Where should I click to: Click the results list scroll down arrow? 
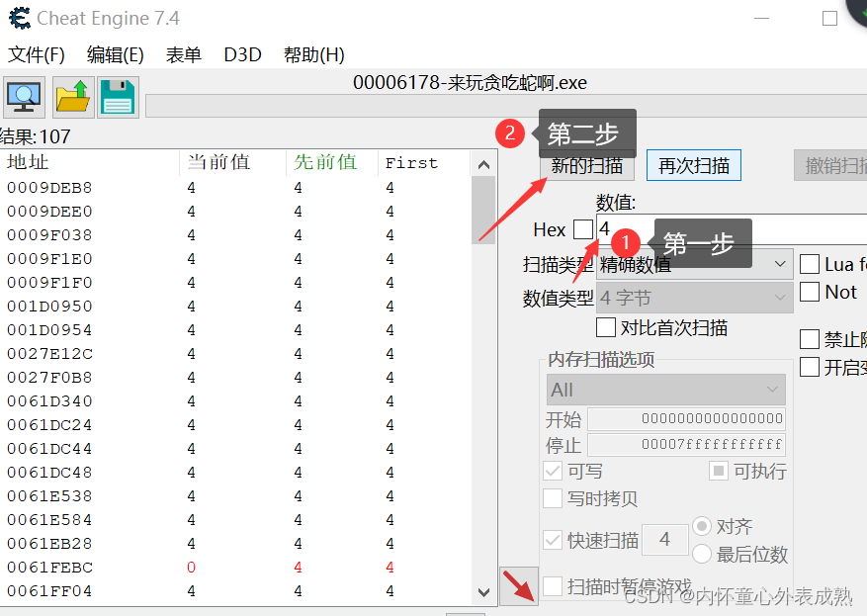point(483,592)
